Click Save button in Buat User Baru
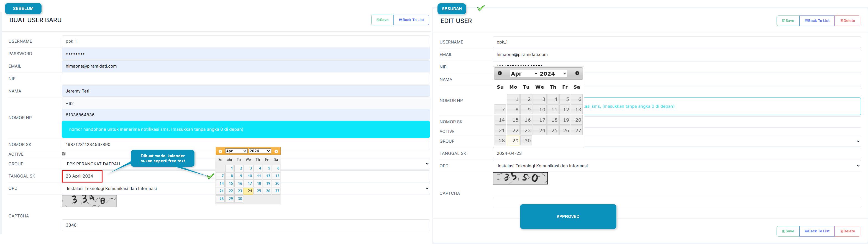 tap(382, 20)
